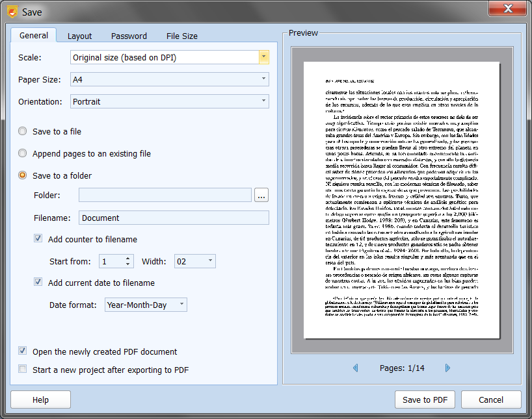
Task: Decrease the Start from counter value
Action: pyautogui.click(x=129, y=264)
